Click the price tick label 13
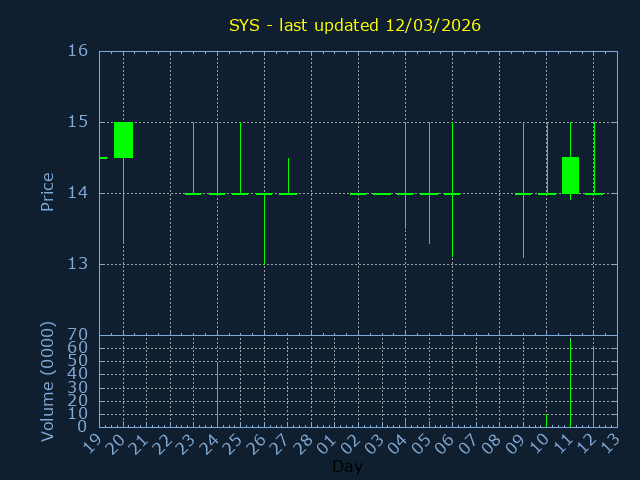 (x=78, y=264)
